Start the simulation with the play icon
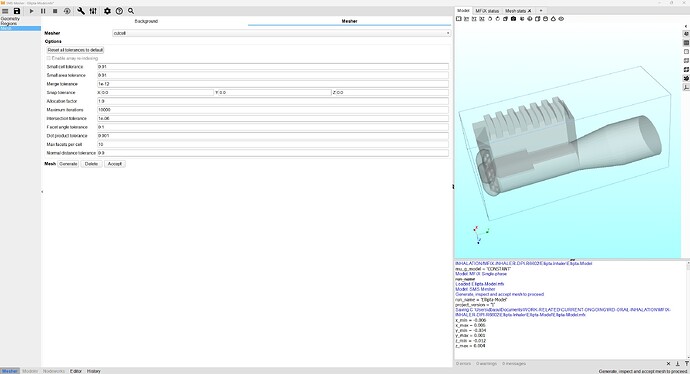The width and height of the screenshot is (690, 374). (x=31, y=11)
